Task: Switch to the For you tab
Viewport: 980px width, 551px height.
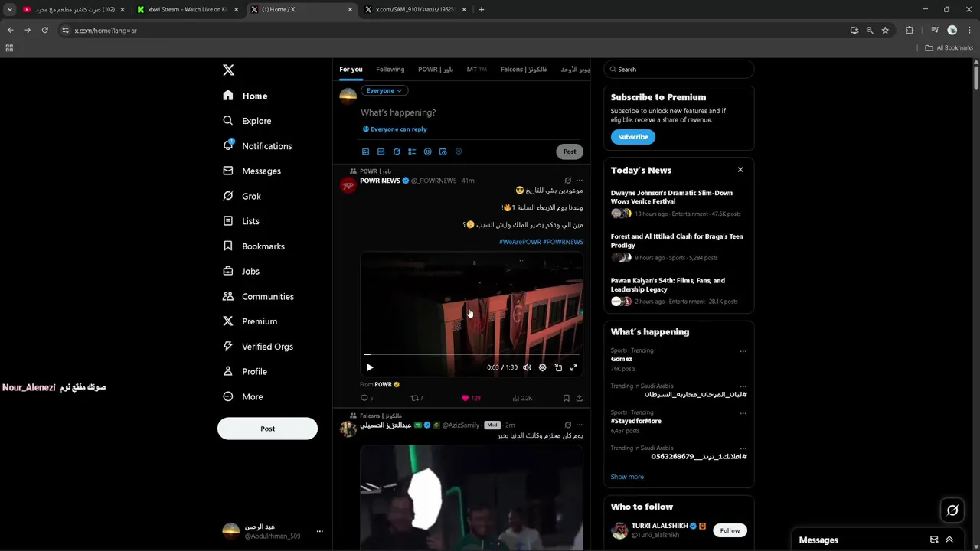Action: tap(351, 70)
